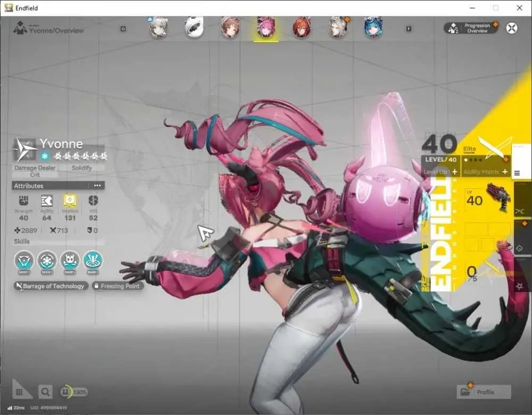This screenshot has width=532, height=415.
Task: Select the blue-haired operator portrait
Action: point(373,27)
